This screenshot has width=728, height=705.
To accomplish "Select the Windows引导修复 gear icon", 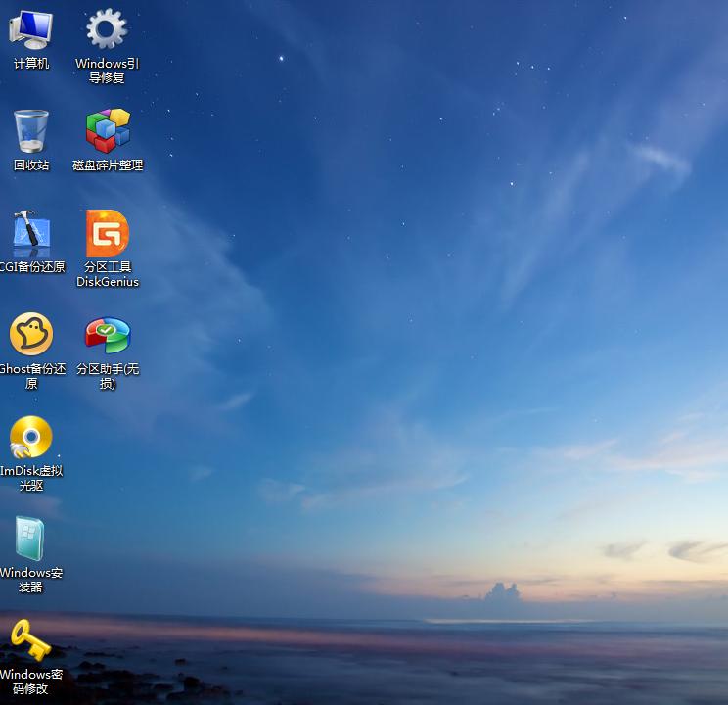I will point(107,28).
